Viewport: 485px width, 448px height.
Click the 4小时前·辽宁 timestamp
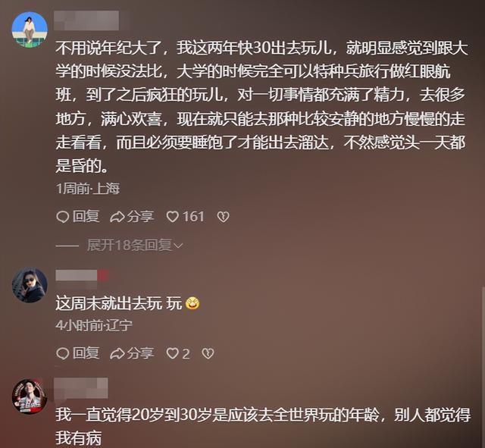[94, 325]
